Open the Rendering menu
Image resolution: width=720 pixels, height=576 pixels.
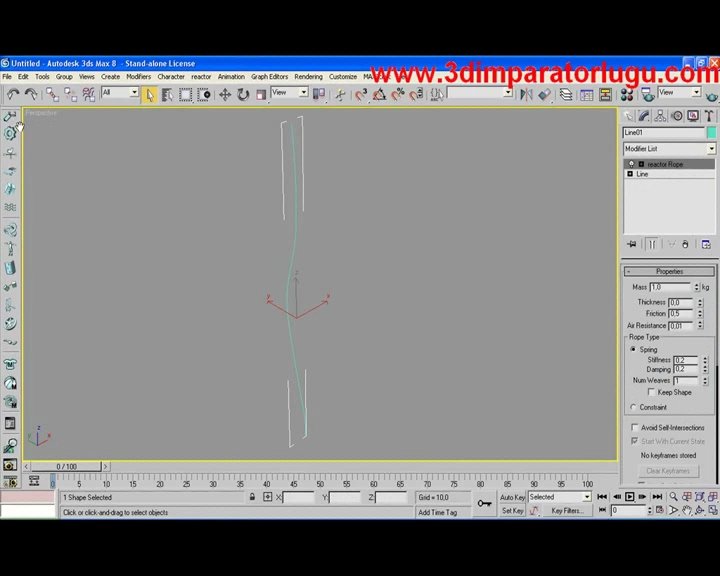tap(309, 77)
